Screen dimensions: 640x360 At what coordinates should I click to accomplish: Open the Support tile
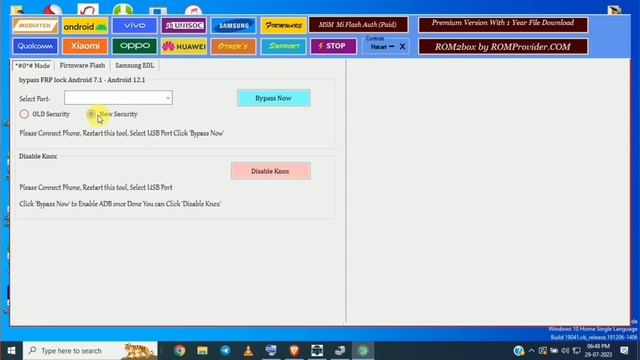[x=283, y=47]
